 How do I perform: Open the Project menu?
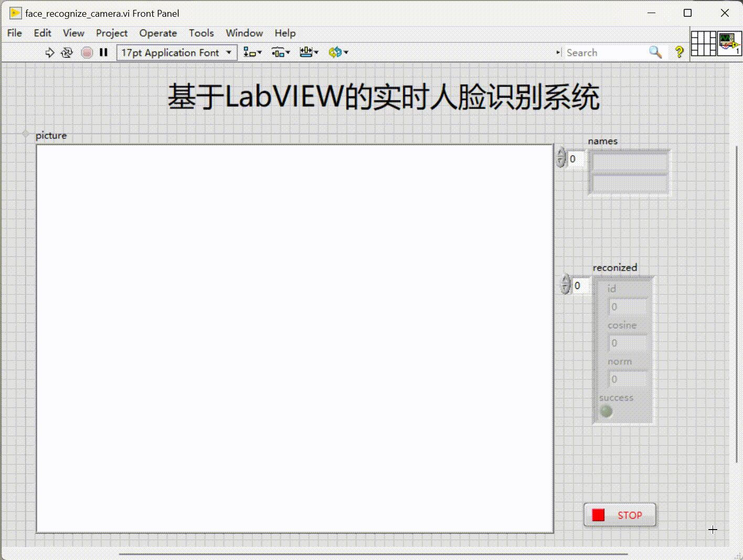[111, 33]
